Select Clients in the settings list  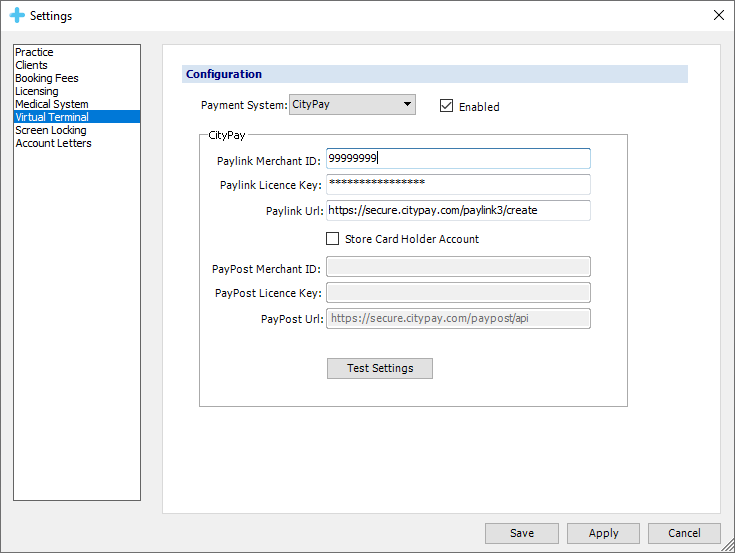(x=31, y=65)
